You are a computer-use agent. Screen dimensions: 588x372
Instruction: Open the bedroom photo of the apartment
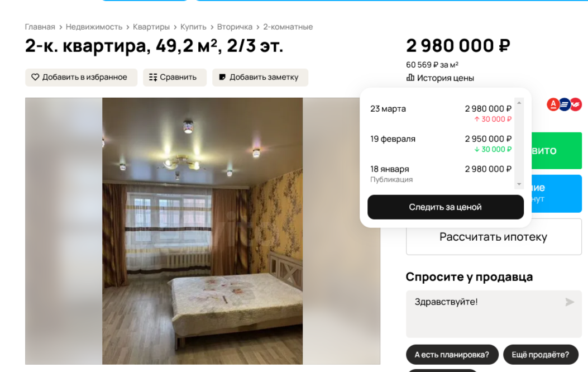tap(203, 231)
